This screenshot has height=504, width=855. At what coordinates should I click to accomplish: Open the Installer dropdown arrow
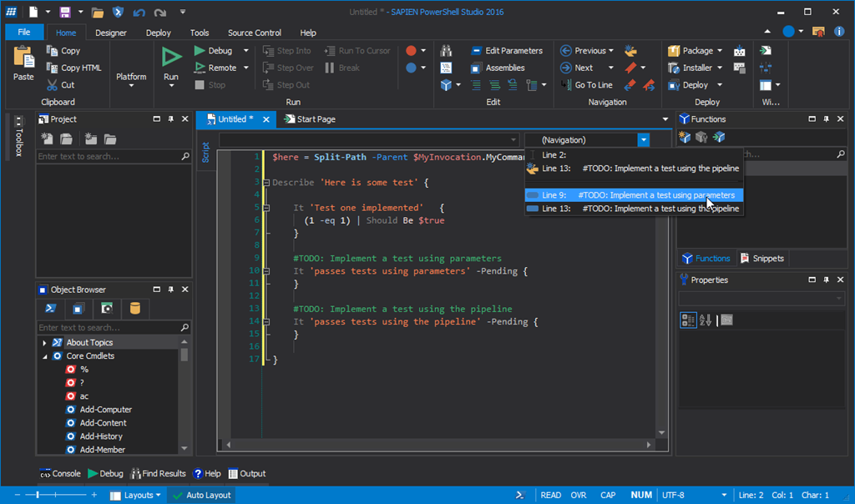tap(720, 68)
